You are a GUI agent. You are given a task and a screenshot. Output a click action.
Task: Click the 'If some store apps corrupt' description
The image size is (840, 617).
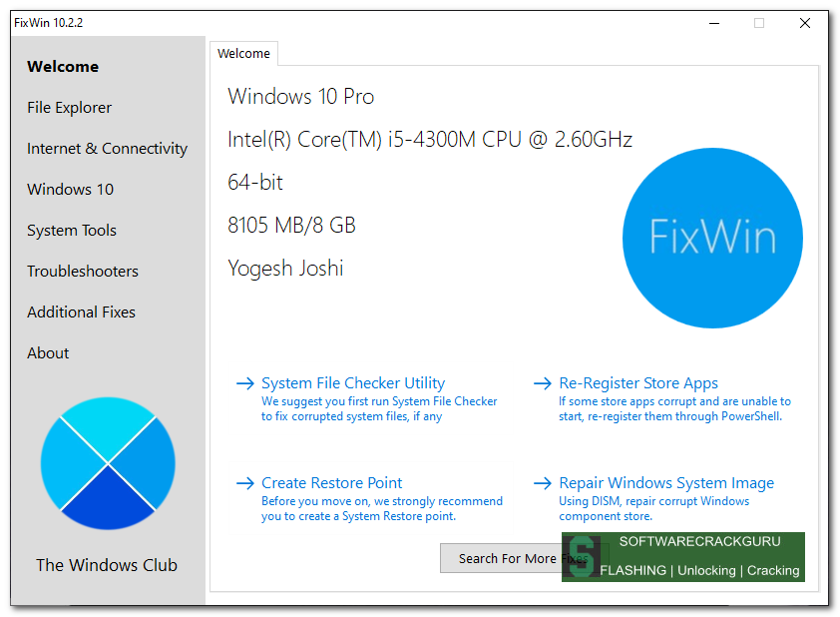(x=674, y=409)
